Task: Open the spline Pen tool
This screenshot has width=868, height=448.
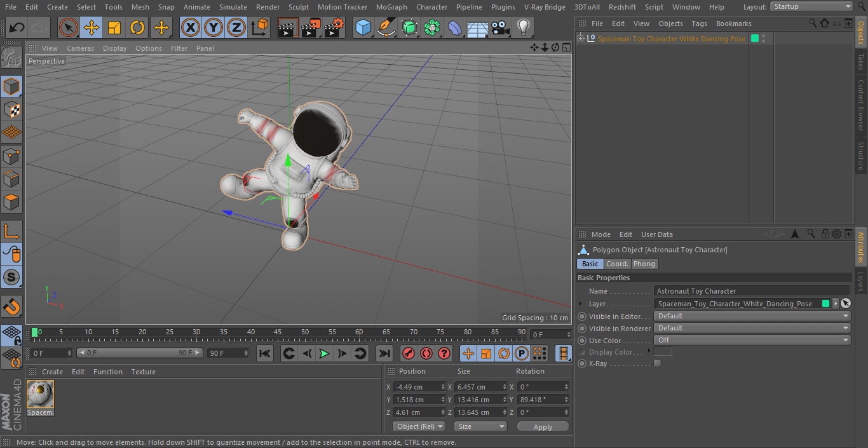Action: pyautogui.click(x=386, y=27)
